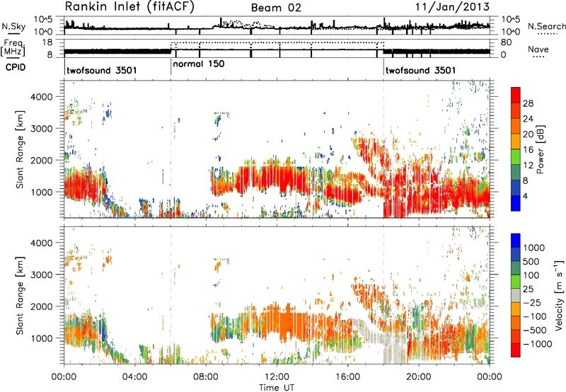Click the '08:00' time axis tick label
566x392 pixels.
click(x=206, y=377)
